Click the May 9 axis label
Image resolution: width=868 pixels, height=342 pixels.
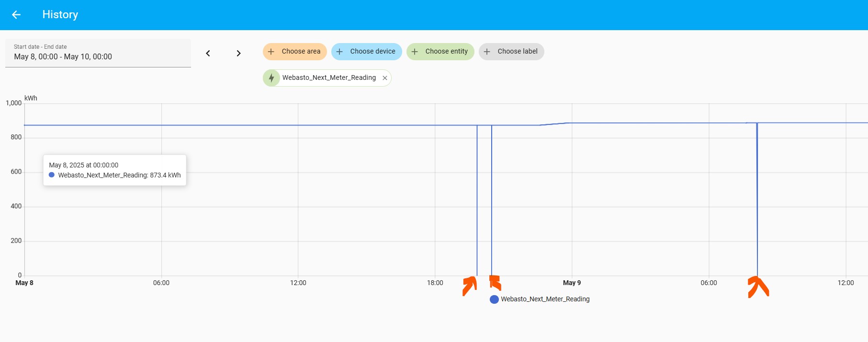tap(572, 283)
